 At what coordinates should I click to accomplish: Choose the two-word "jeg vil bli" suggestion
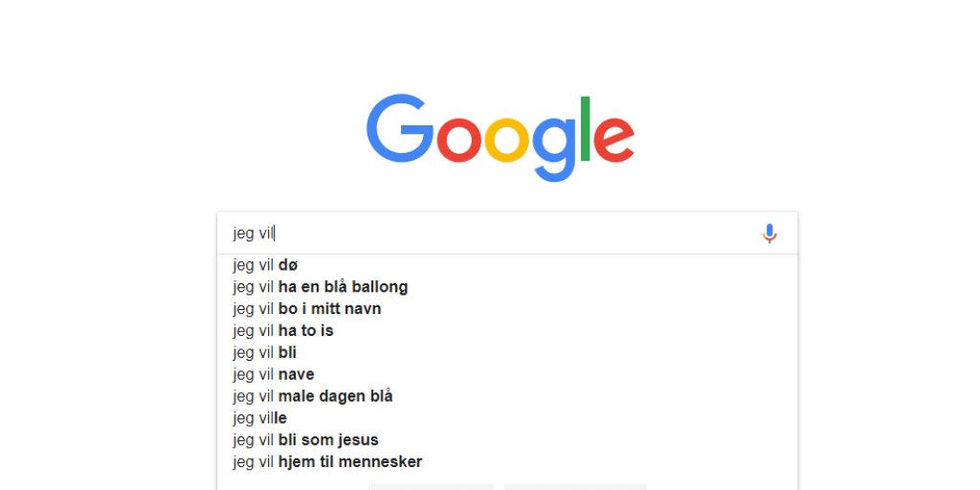tap(264, 353)
